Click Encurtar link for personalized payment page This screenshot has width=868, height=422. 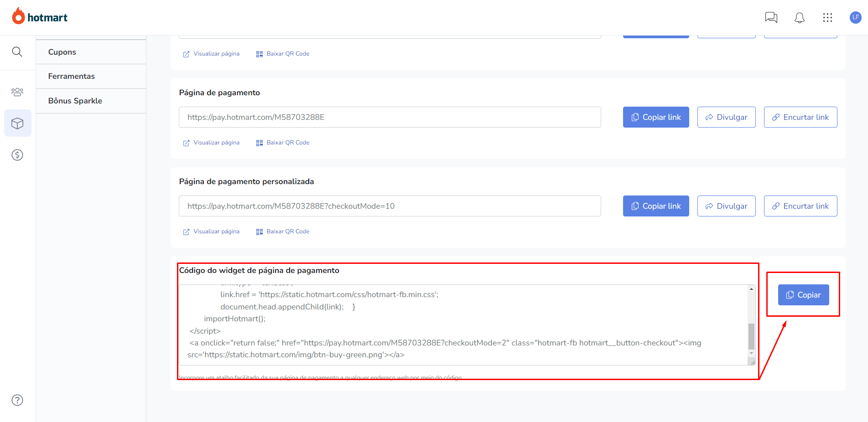(800, 206)
